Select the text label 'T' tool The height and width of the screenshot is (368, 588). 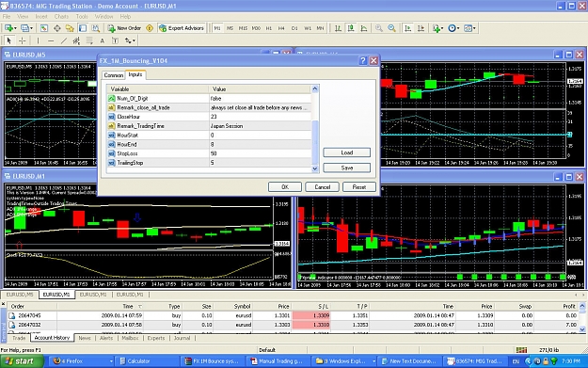pos(115,40)
